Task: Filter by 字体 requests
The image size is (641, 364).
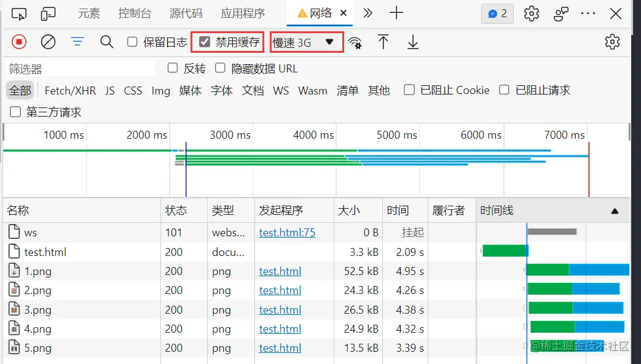Action: click(222, 90)
